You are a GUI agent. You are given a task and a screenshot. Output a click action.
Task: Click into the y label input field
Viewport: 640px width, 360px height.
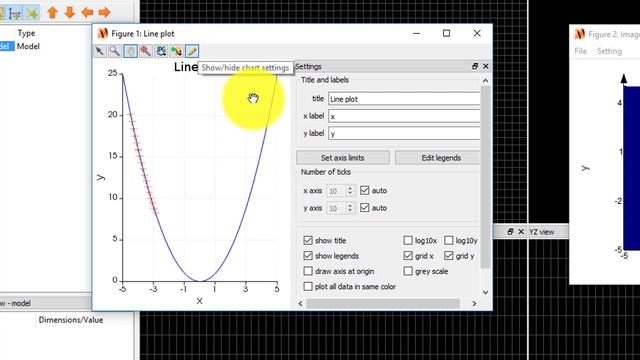(x=404, y=133)
